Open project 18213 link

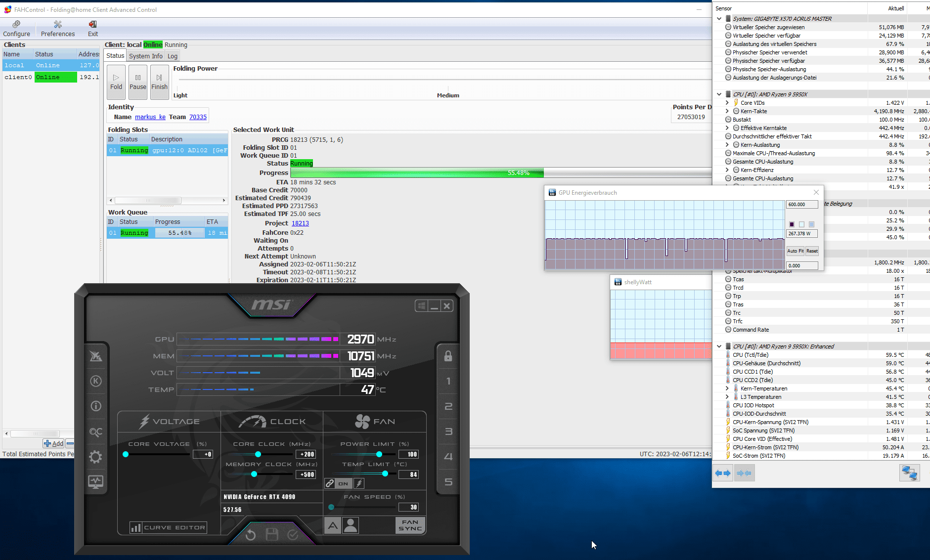300,223
